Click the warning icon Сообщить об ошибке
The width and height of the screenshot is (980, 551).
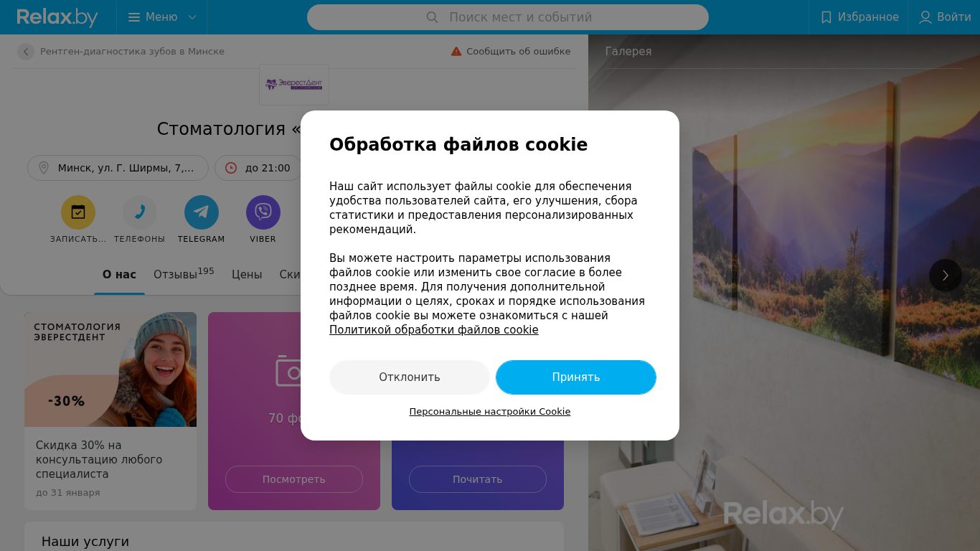coord(456,52)
